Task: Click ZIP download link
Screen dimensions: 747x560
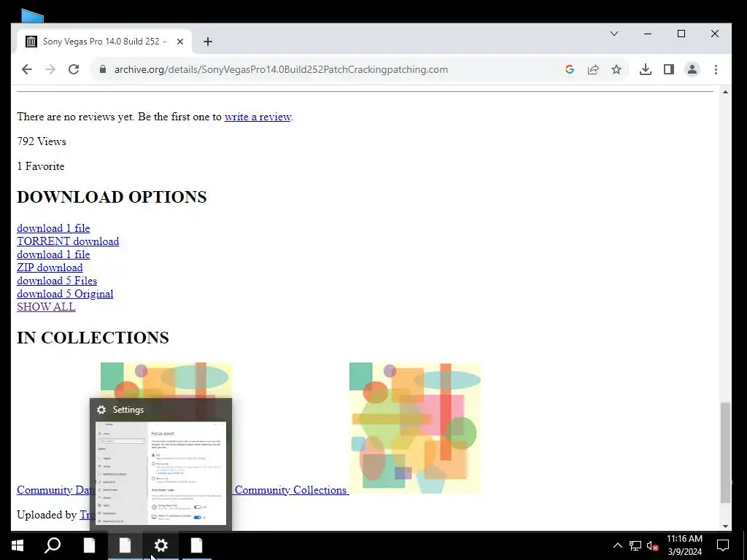Action: click(50, 268)
